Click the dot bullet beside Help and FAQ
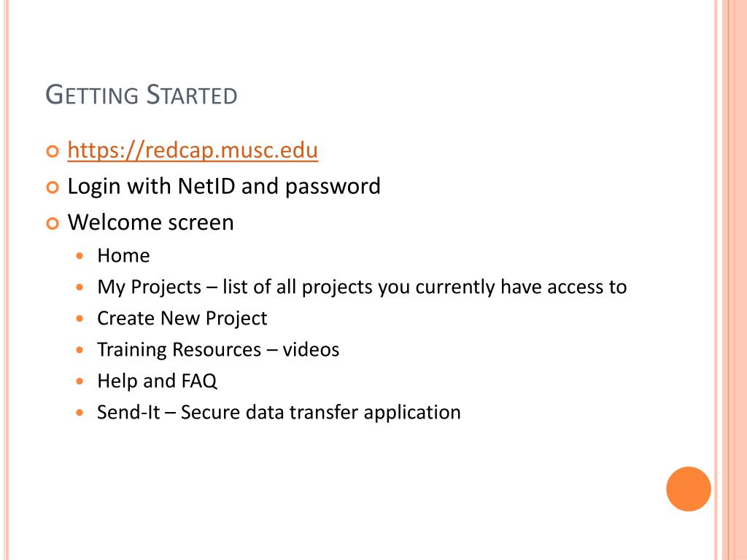 pos(80,381)
